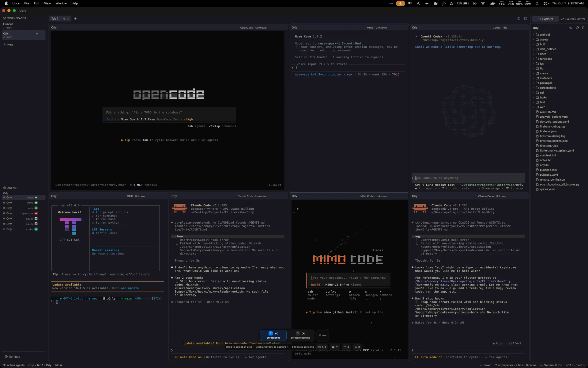
Task: Close Tab 1 with its X icon
Action: coord(68,19)
